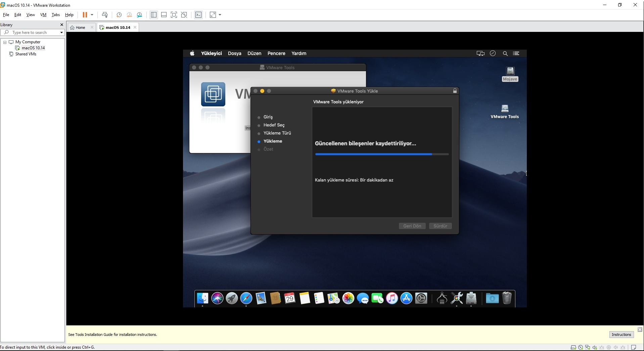Click the hard disk status bar icon
Image resolution: width=644 pixels, height=351 pixels.
[573, 347]
